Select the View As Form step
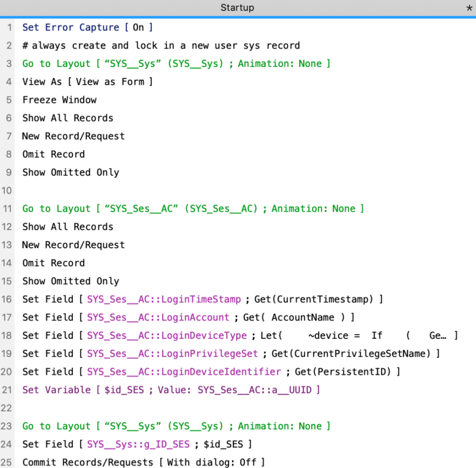 (87, 82)
